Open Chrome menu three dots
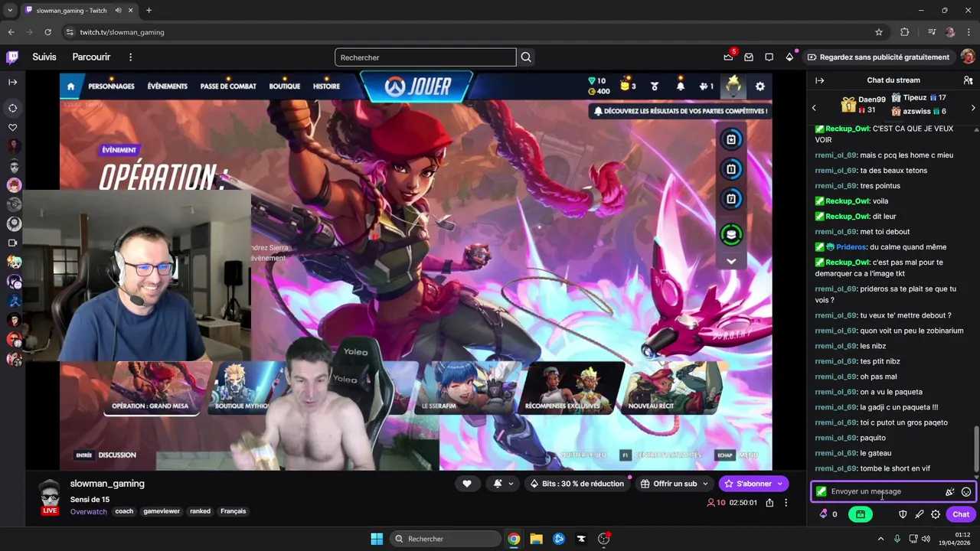The image size is (980, 551). click(x=969, y=32)
